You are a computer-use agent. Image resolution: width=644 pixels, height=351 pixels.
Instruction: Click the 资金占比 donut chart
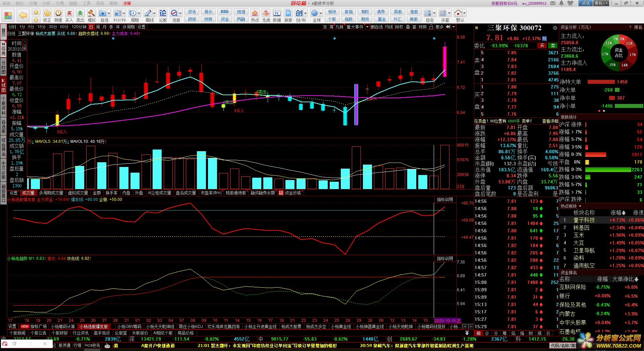coord(619,53)
